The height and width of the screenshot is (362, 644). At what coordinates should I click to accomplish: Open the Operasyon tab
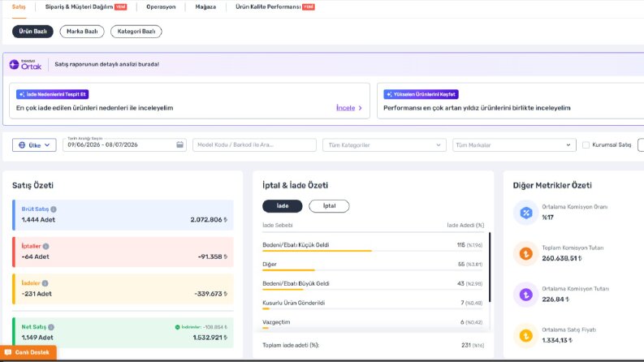click(x=161, y=7)
